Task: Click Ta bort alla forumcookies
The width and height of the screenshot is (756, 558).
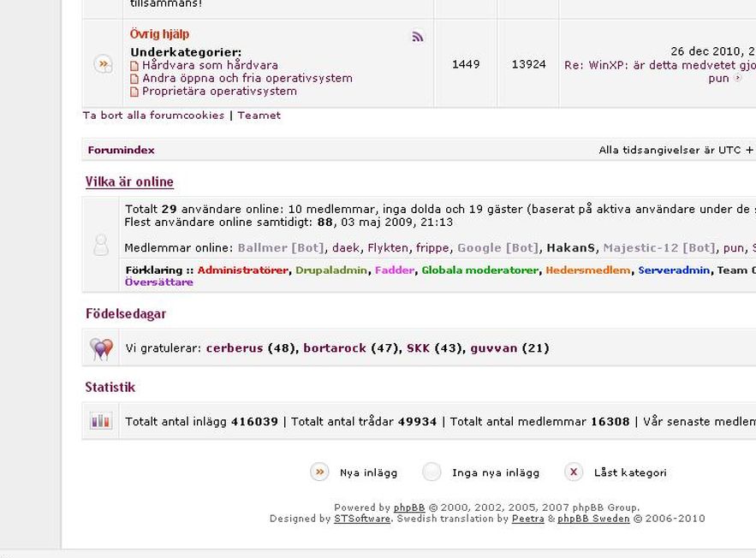Action: pyautogui.click(x=153, y=116)
